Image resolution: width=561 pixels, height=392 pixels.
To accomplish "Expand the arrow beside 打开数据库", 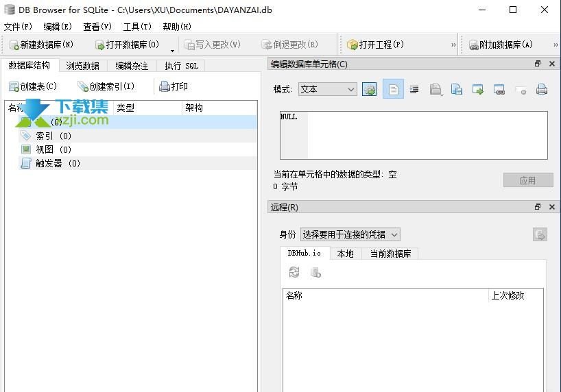I will [x=172, y=51].
